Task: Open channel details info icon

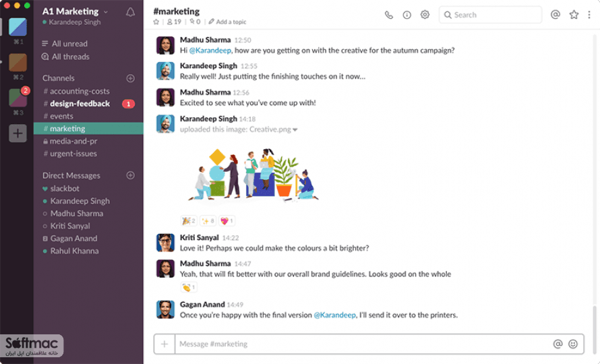Action: pos(407,15)
